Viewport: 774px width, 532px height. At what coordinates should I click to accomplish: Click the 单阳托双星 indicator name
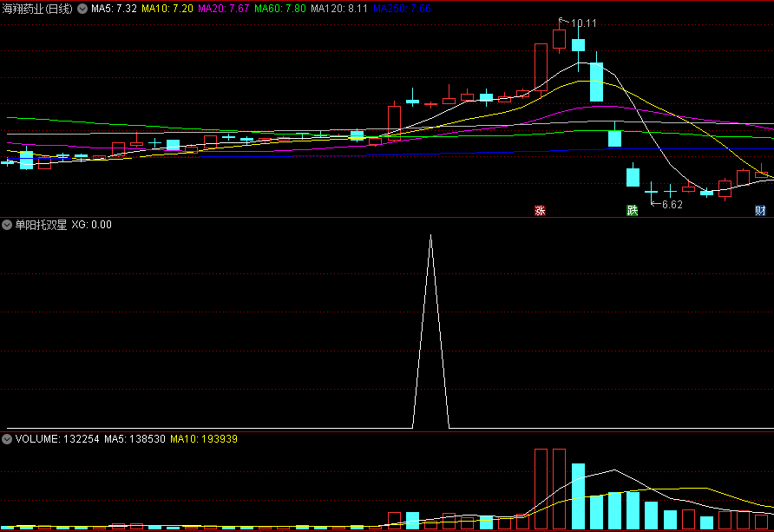[x=41, y=225]
